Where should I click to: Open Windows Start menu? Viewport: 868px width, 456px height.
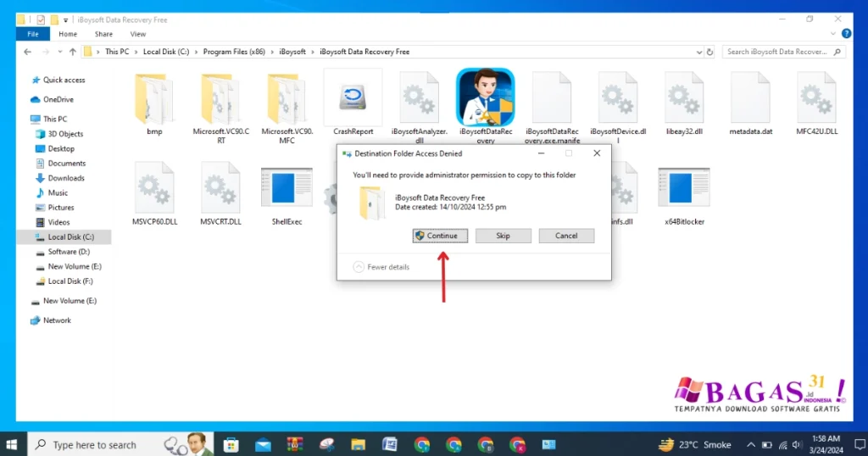point(12,444)
